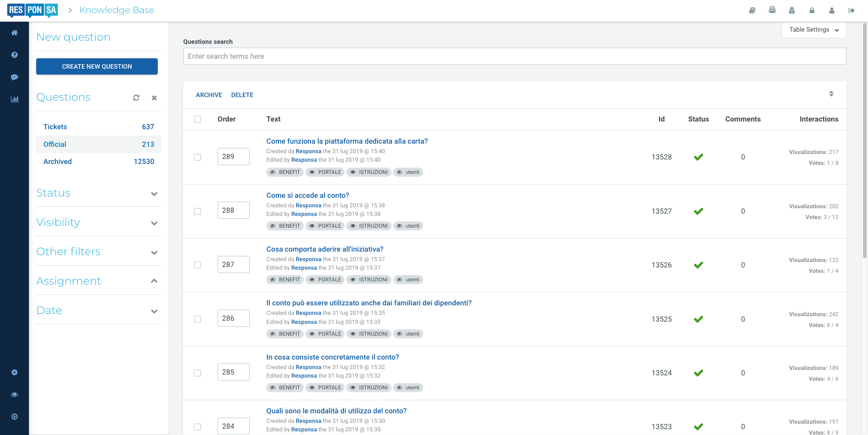The height and width of the screenshot is (435, 868).
Task: Click the spy agent icon
Action: coord(792,10)
